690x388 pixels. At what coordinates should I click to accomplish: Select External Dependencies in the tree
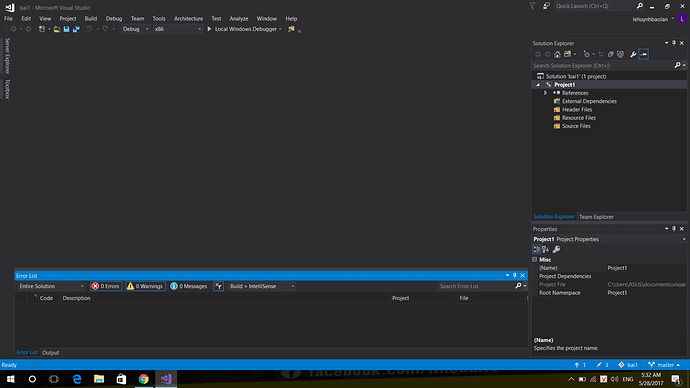pyautogui.click(x=589, y=102)
